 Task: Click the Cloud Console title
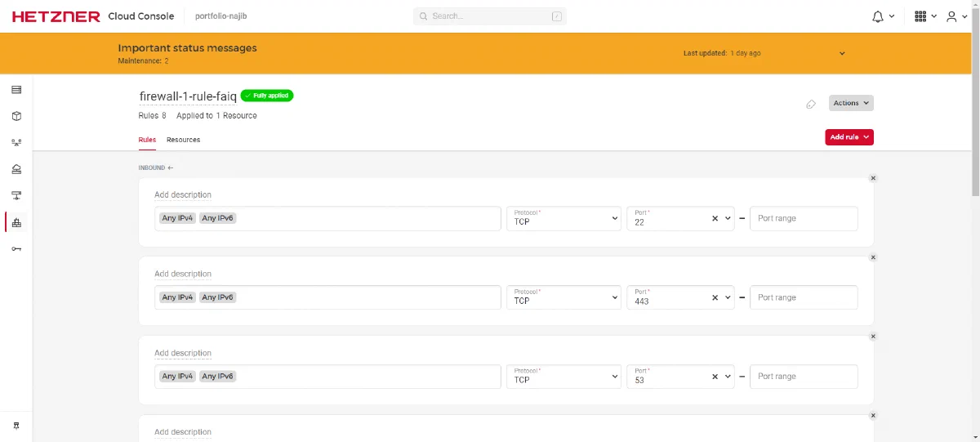pos(140,16)
